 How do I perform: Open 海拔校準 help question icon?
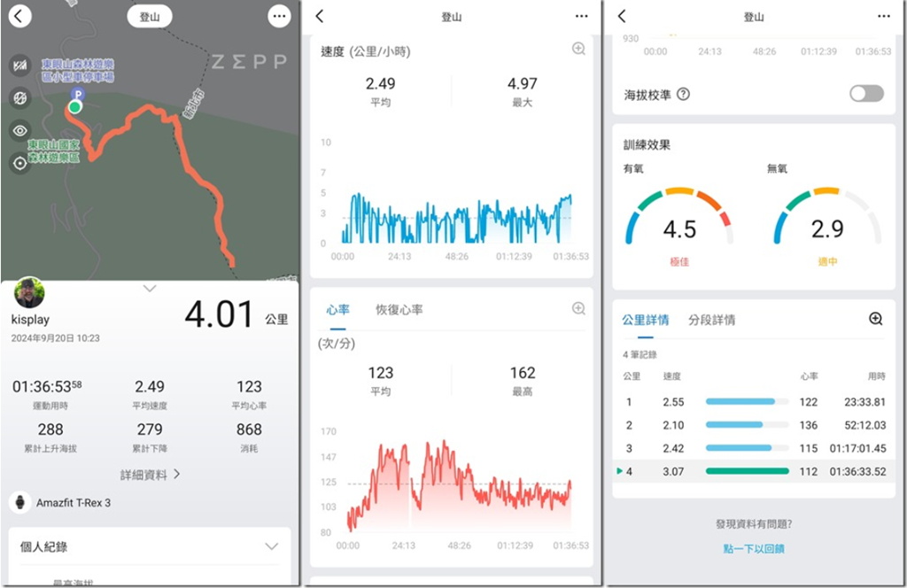(683, 94)
